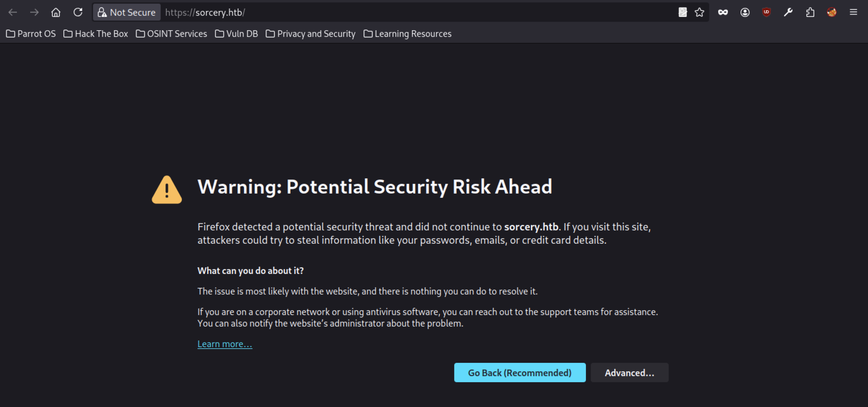
Task: Follow the Learn more… link
Action: (225, 344)
